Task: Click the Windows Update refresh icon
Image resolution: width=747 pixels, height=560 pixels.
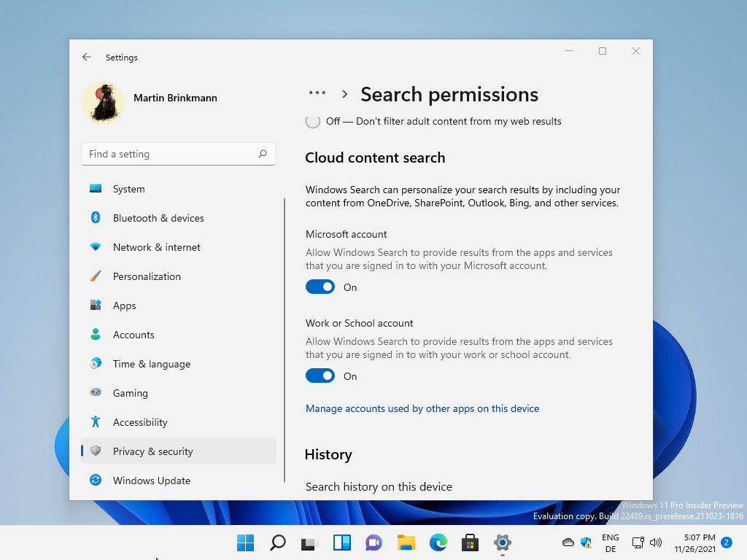Action: point(96,480)
